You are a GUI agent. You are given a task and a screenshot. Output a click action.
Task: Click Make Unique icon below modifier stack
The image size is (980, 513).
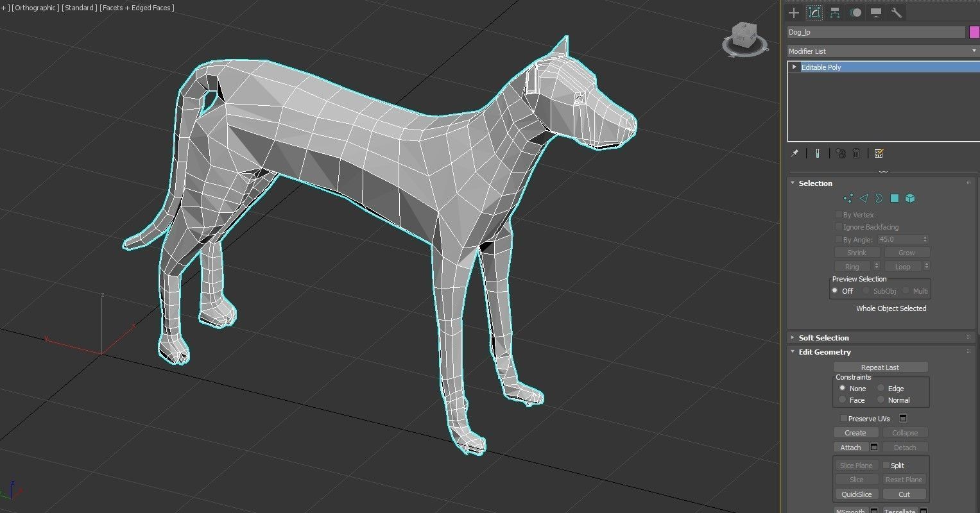[x=840, y=153]
